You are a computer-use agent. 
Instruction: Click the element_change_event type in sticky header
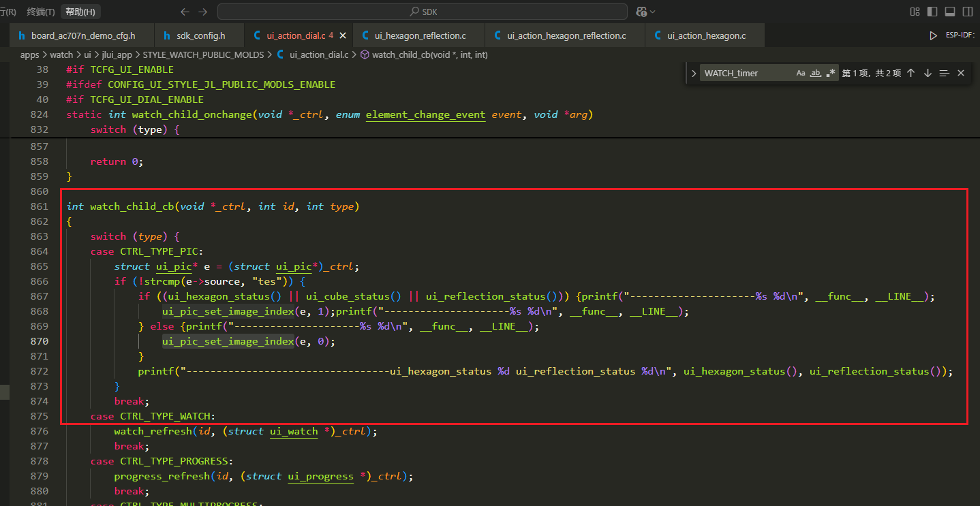click(425, 114)
